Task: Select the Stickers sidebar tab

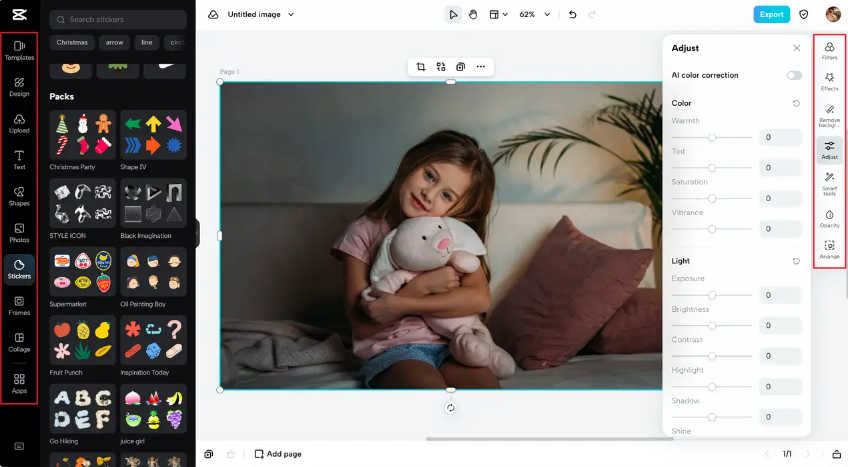Action: click(19, 269)
